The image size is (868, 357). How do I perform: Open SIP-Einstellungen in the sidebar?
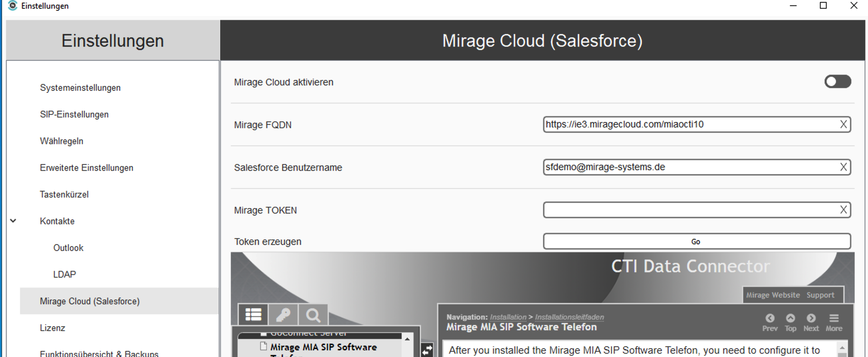74,114
